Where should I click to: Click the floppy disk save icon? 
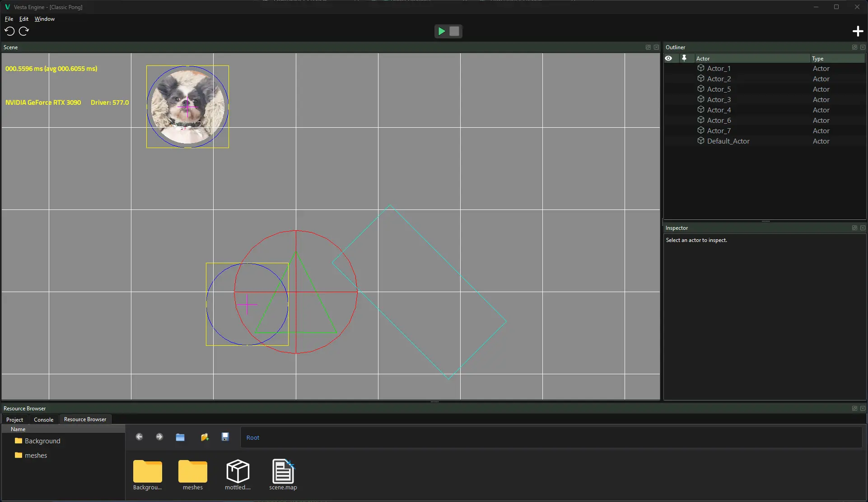(225, 437)
